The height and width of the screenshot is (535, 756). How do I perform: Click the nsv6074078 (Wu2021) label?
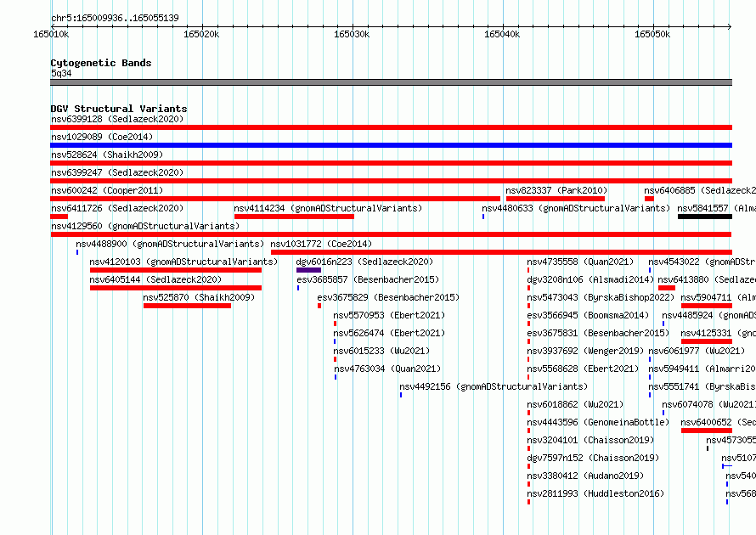pos(708,404)
